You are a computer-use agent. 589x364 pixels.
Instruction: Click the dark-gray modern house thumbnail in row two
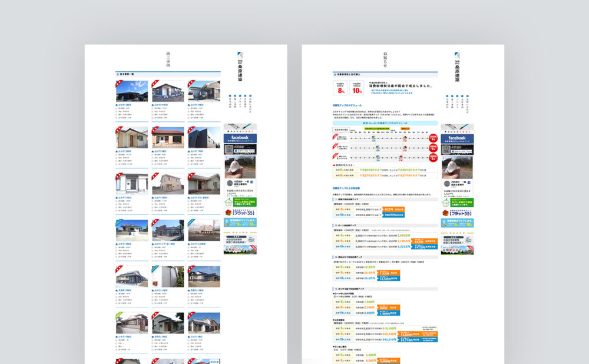point(203,137)
